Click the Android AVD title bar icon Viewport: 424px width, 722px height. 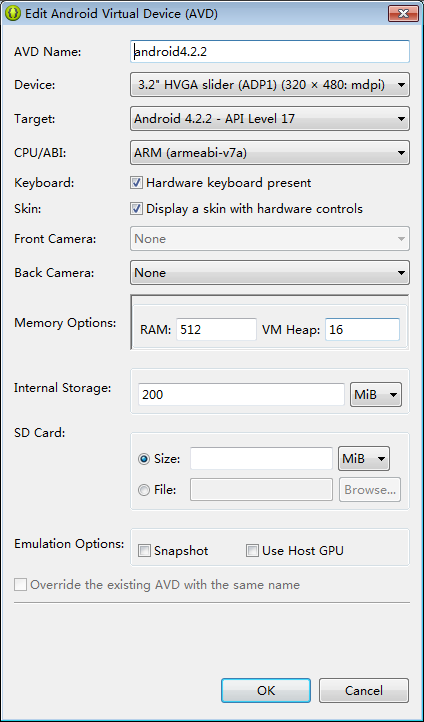click(x=14, y=13)
